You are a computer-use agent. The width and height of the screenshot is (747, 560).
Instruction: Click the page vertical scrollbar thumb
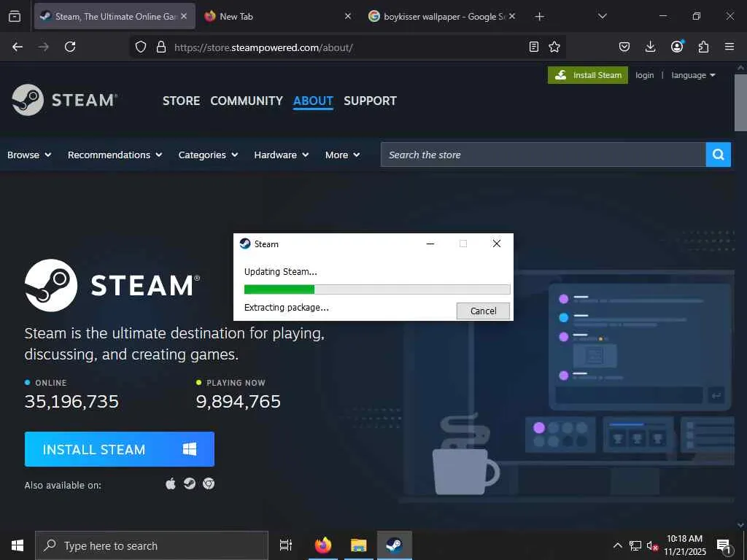[740, 103]
